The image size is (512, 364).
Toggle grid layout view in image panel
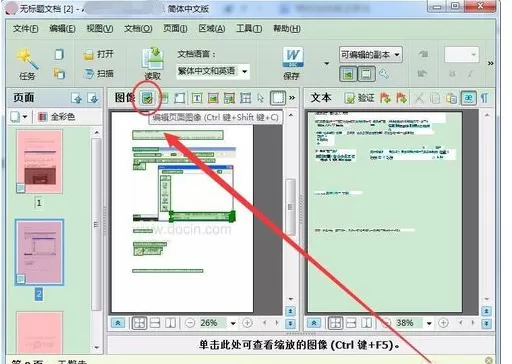pyautogui.click(x=139, y=323)
